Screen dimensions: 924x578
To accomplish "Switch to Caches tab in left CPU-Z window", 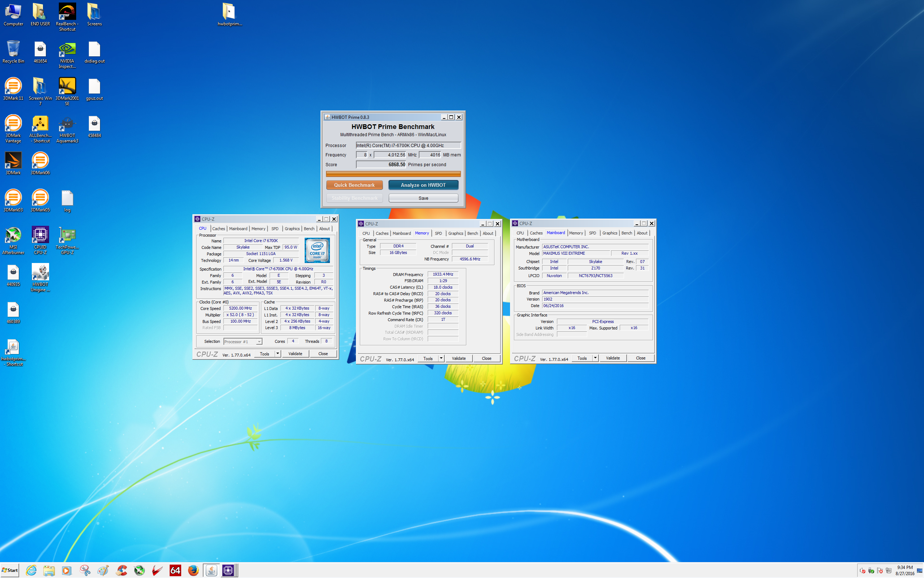I will tap(218, 229).
